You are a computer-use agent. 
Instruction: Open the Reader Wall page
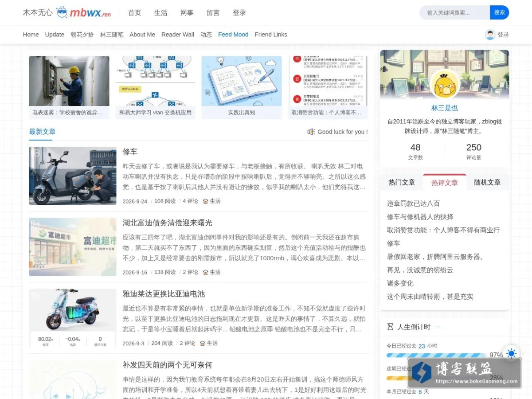click(x=178, y=35)
